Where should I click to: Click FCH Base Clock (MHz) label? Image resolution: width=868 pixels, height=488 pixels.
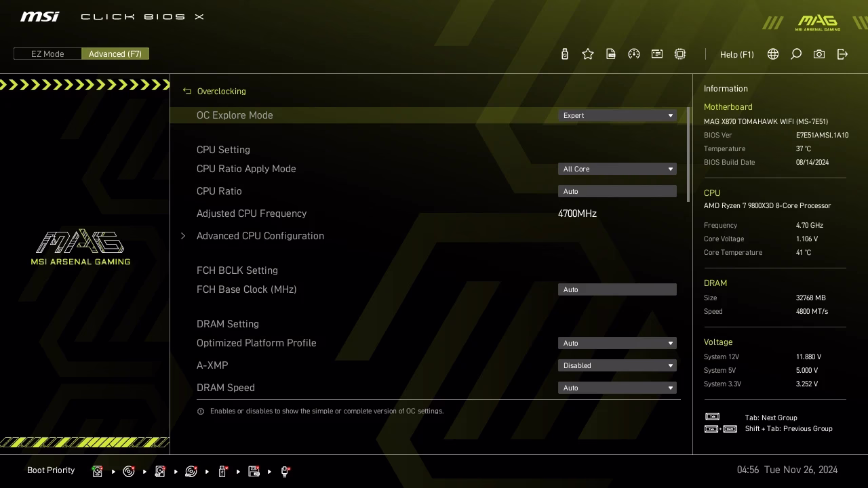coord(247,289)
